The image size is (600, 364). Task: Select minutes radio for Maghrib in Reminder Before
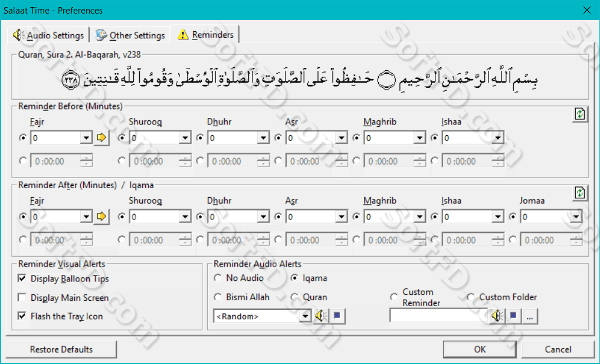356,138
